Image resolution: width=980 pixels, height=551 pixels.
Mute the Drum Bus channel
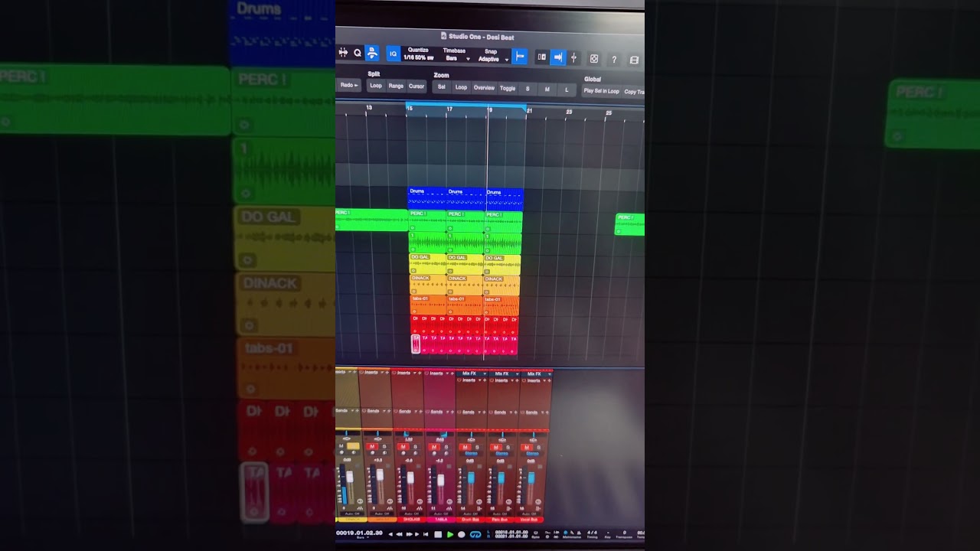point(465,447)
